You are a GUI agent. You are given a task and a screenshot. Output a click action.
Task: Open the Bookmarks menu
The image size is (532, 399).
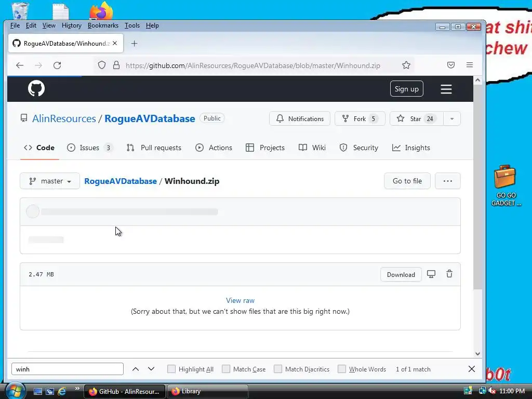pos(103,25)
